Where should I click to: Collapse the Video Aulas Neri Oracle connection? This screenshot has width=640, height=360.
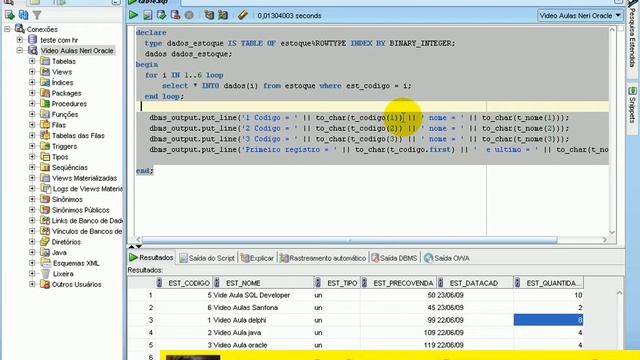click(x=20, y=51)
